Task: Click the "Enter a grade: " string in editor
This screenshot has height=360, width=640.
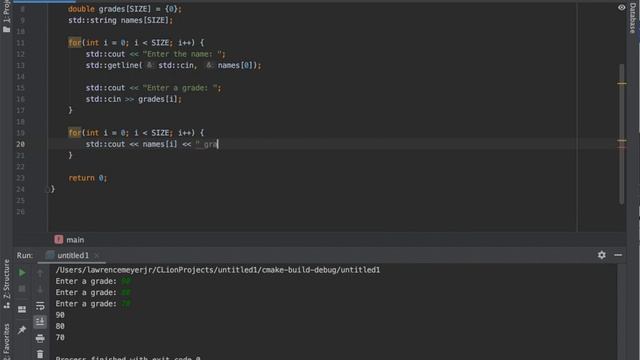Action: 180,88
